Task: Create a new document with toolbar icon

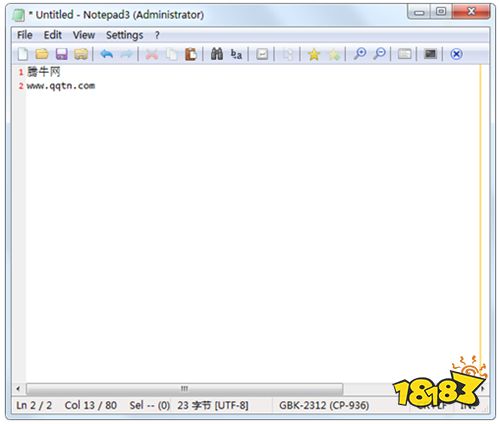Action: 23,54
